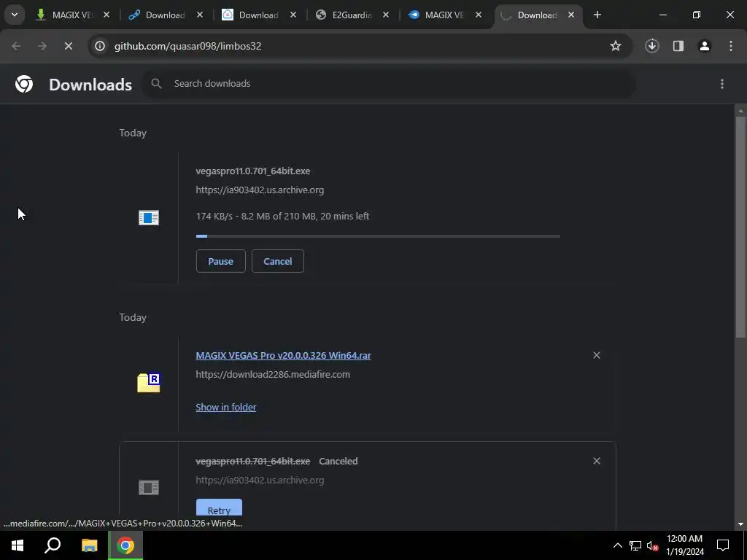Click the https://download2286.mediafire.com source URL
The width and height of the screenshot is (747, 560).
click(x=273, y=375)
